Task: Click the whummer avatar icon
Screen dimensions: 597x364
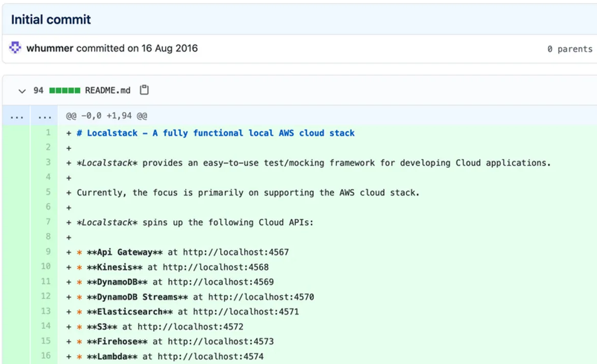Action: click(15, 49)
